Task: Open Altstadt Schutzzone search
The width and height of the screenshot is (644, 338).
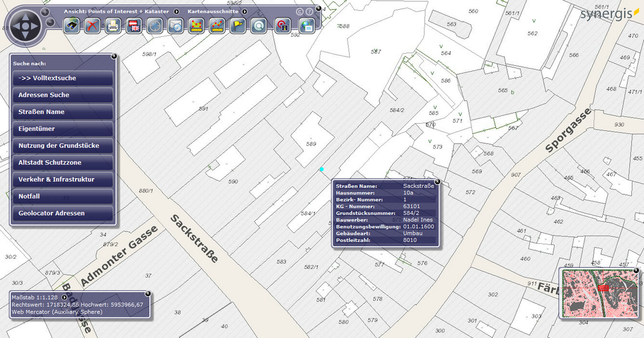Action: coord(62,163)
